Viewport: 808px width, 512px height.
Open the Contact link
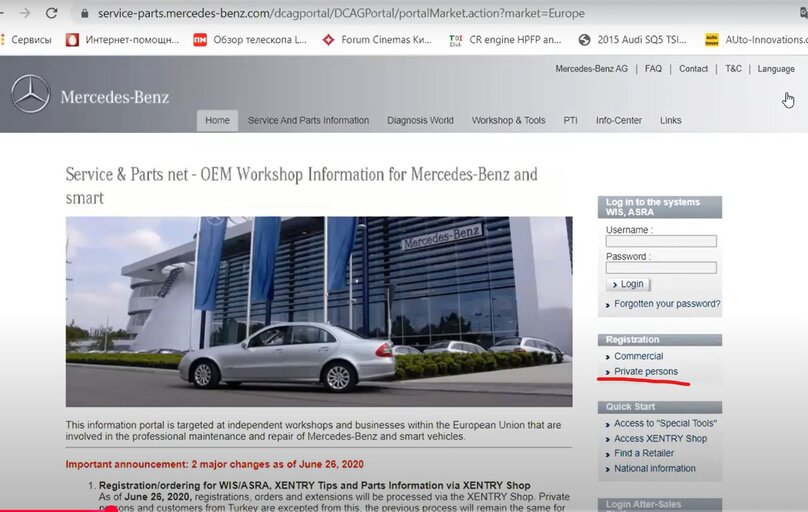[x=693, y=69]
